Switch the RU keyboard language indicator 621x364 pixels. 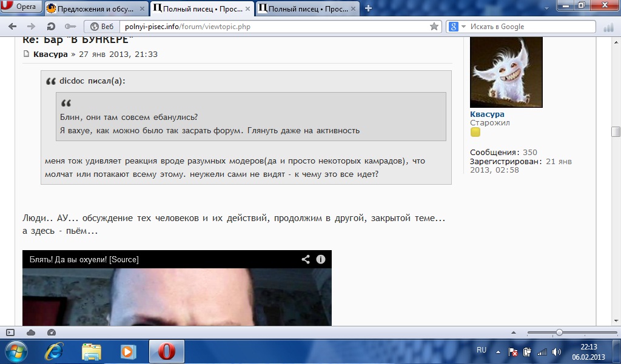tap(482, 349)
